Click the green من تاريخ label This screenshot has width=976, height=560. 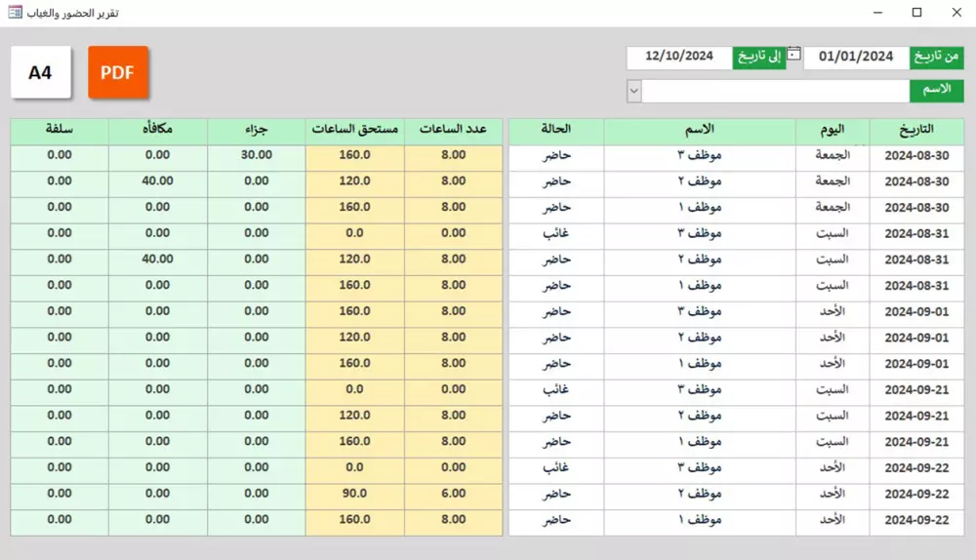point(936,57)
